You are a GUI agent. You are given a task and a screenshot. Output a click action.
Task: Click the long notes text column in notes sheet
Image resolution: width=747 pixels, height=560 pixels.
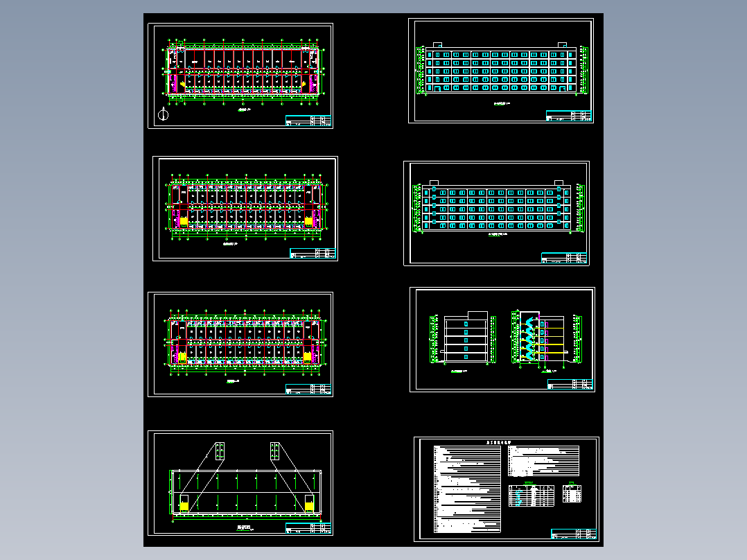[467, 489]
